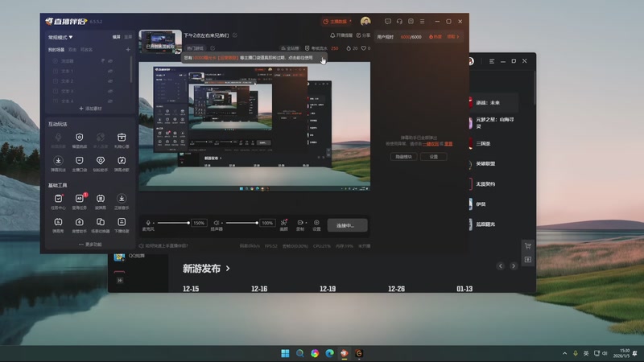This screenshot has width=644, height=362.
Task: Open the tool icon with red badge 1
Action: click(x=79, y=199)
